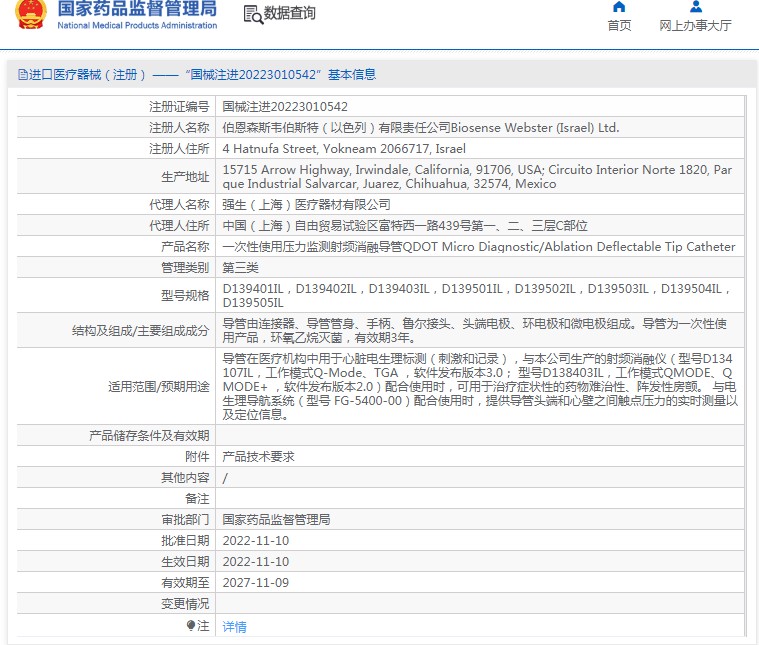Viewport: 759px width, 645px height.
Task: Click the 附件 row label
Action: click(x=197, y=457)
